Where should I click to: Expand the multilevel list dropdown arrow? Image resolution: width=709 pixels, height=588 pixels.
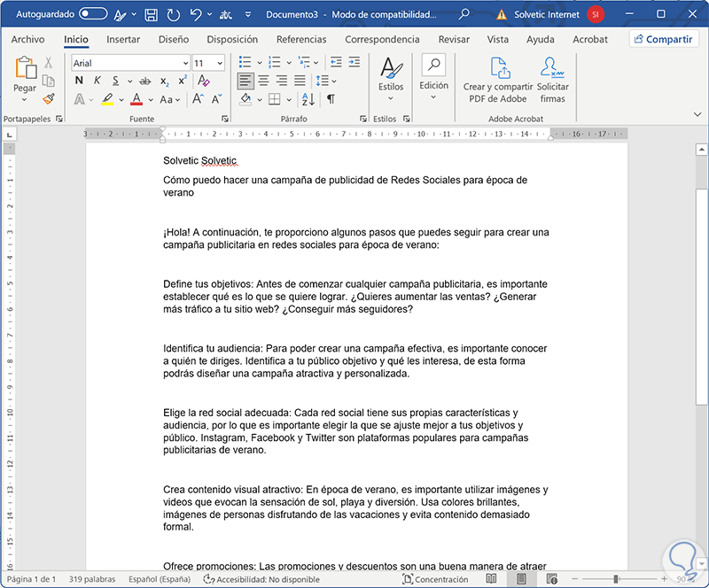316,63
